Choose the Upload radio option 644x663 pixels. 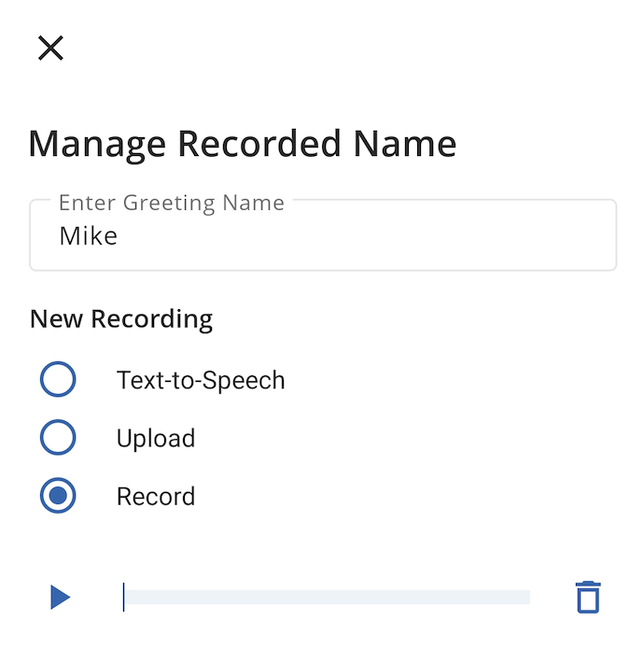coord(58,437)
